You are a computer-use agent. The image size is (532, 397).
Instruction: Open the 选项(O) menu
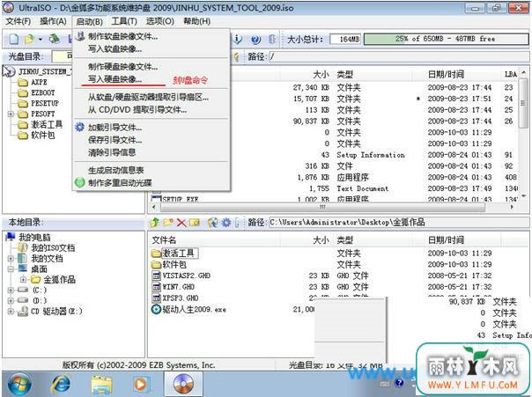(160, 21)
